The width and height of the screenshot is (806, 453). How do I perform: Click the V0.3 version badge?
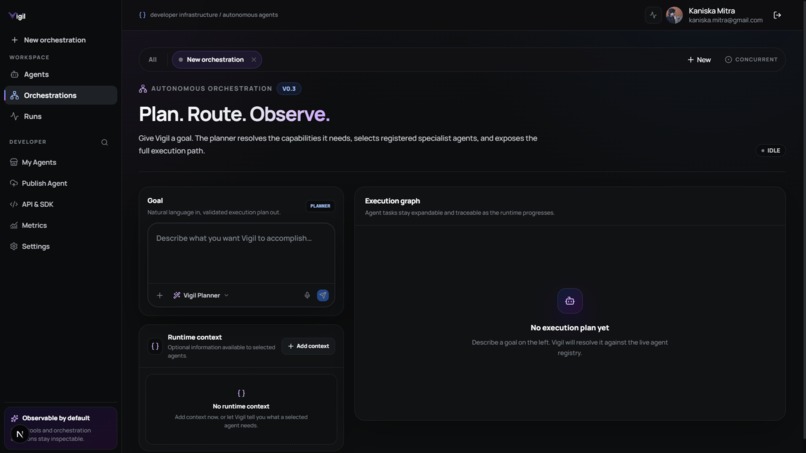(289, 89)
